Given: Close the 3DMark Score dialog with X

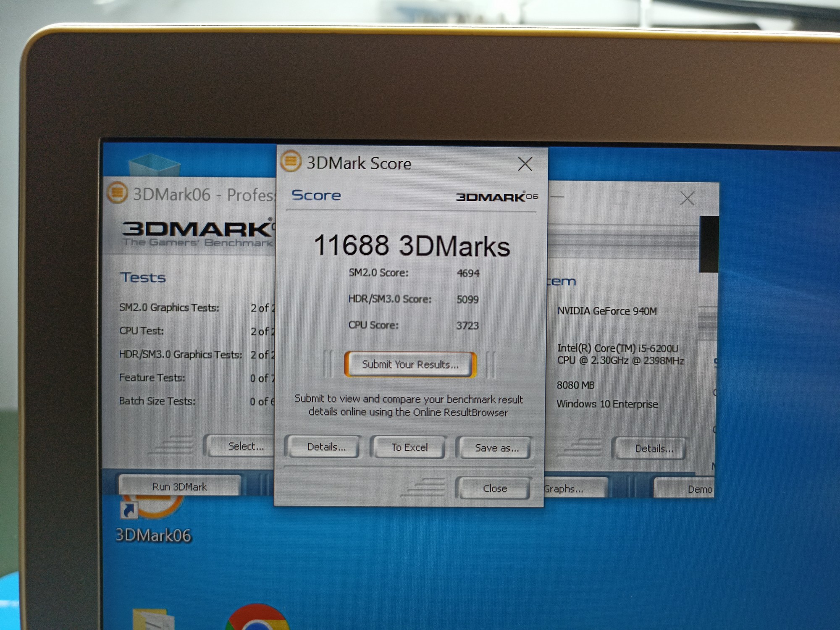Looking at the screenshot, I should coord(525,164).
